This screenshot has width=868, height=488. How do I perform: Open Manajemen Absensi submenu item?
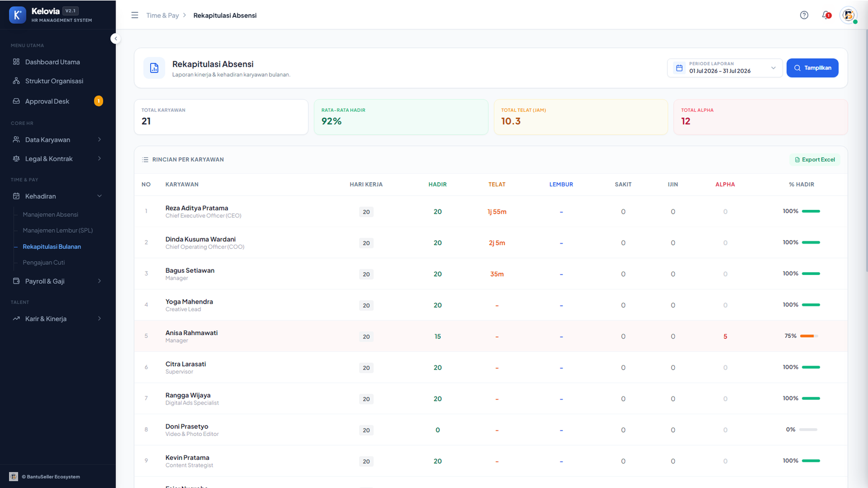coord(50,215)
